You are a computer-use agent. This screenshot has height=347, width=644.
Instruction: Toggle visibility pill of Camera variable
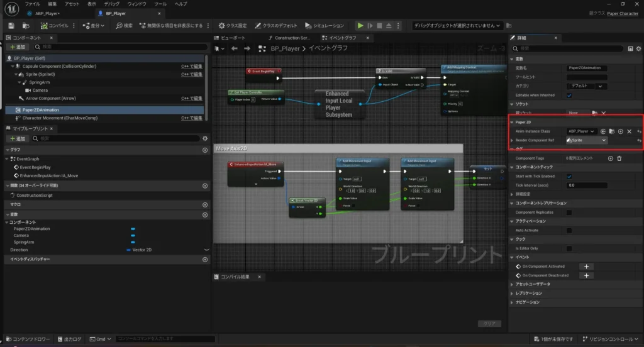point(133,236)
